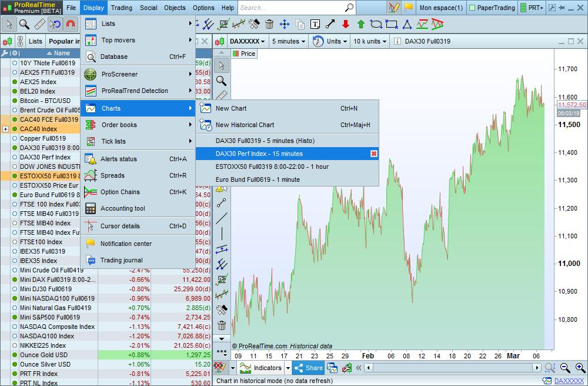
Task: Click the DAXXXXX link in status bar
Action: click(569, 381)
